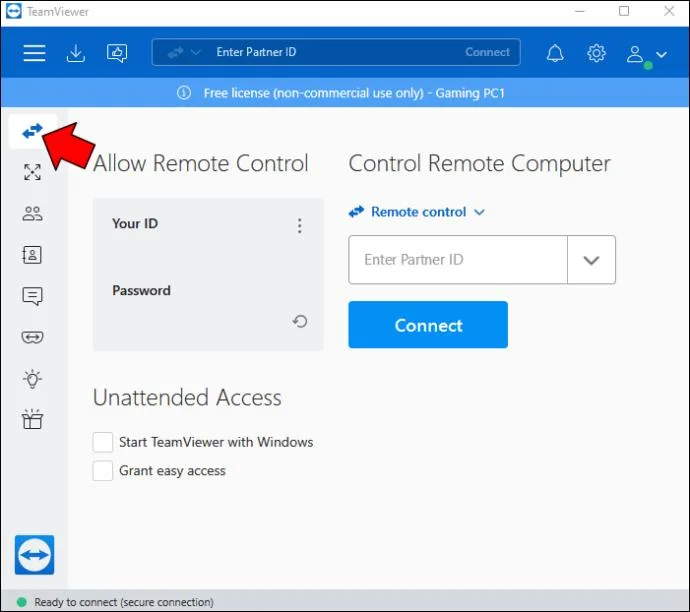This screenshot has width=690, height=612.
Task: Open the Augmented Reality sidebar icon
Action: click(33, 337)
